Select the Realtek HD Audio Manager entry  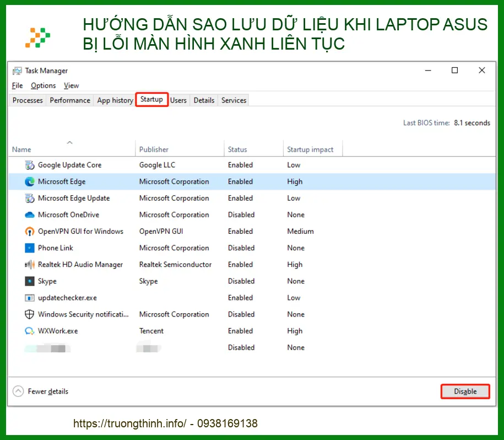(80, 265)
